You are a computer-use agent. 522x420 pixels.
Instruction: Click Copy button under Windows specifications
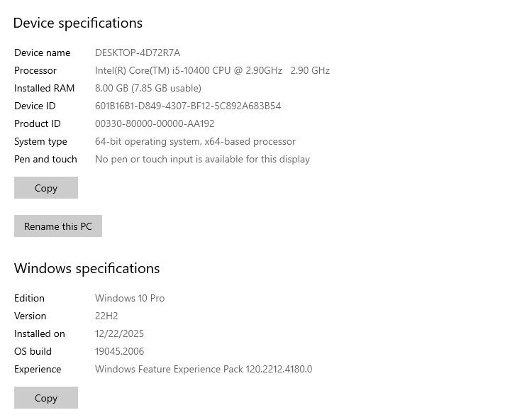point(46,398)
